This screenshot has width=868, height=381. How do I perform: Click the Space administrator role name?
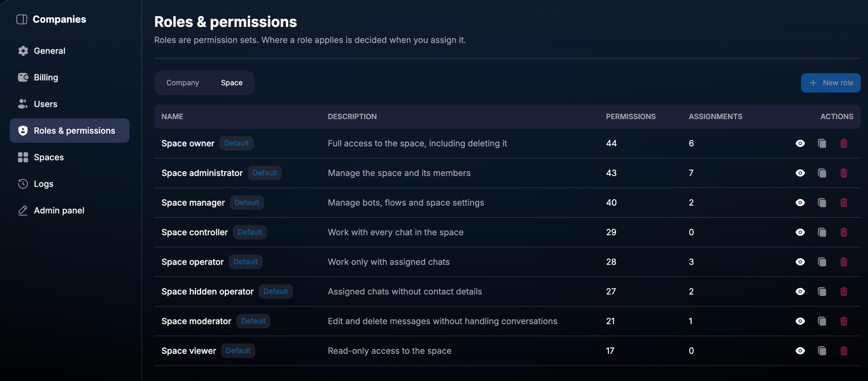pyautogui.click(x=202, y=173)
